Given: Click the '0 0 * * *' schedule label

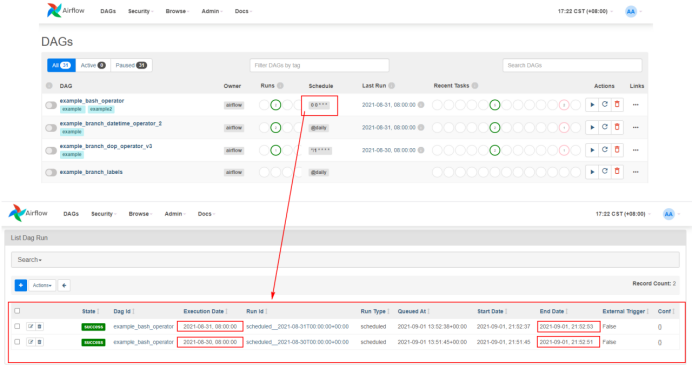Looking at the screenshot, I should (x=319, y=105).
